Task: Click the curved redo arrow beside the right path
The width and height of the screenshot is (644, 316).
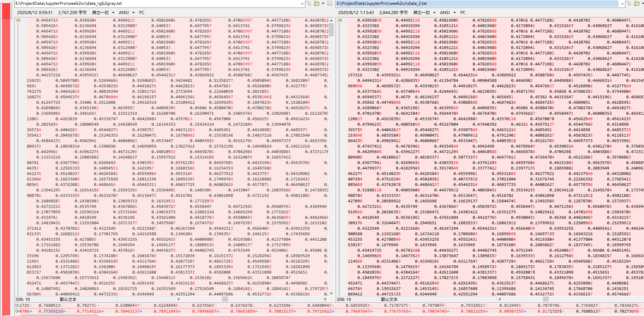Action: (x=629, y=3)
